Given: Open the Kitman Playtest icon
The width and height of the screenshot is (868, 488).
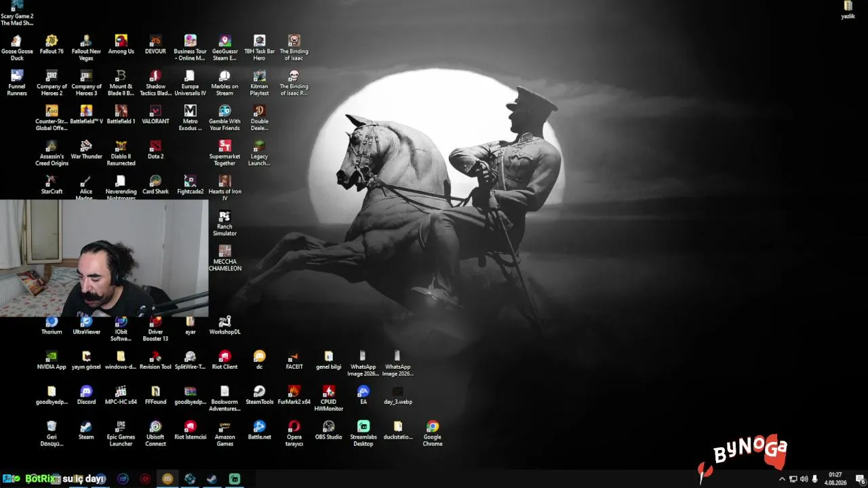Looking at the screenshot, I should 259,83.
